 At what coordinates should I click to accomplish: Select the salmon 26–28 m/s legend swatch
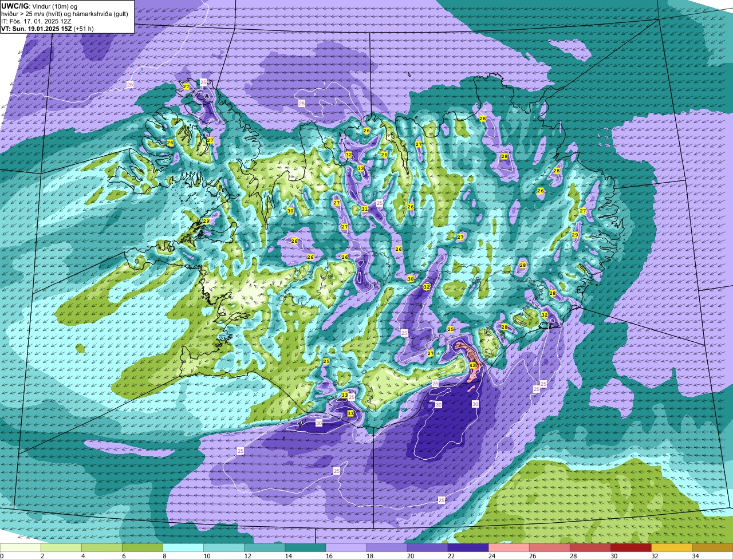549,547
